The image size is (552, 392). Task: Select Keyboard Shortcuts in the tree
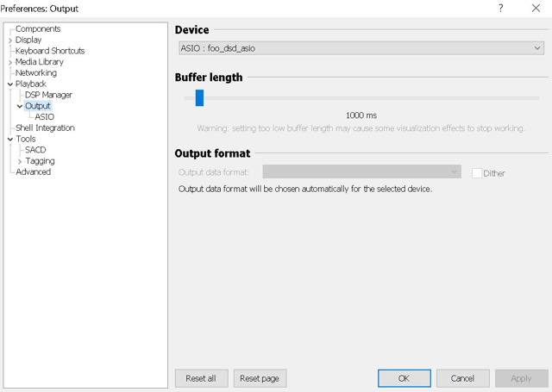pos(50,51)
